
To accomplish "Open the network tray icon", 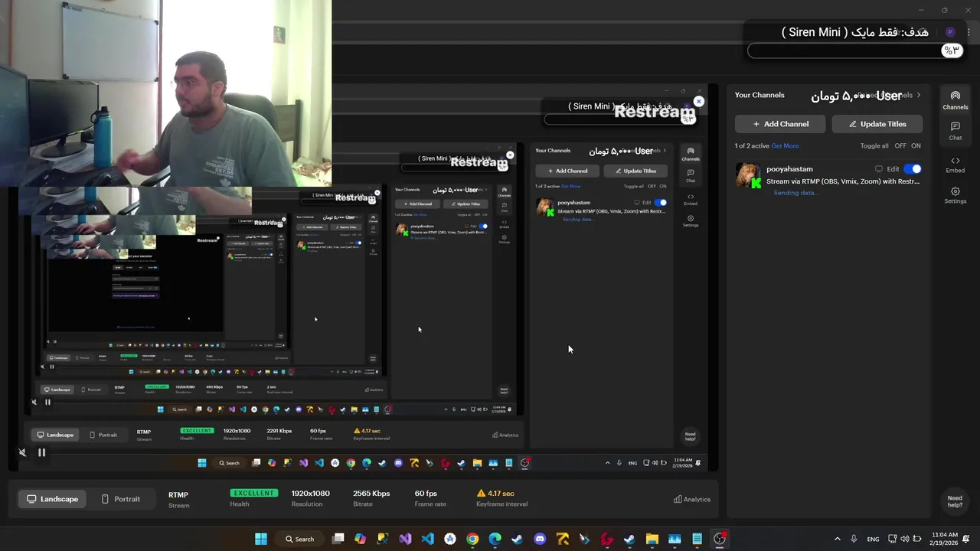I will point(893,539).
